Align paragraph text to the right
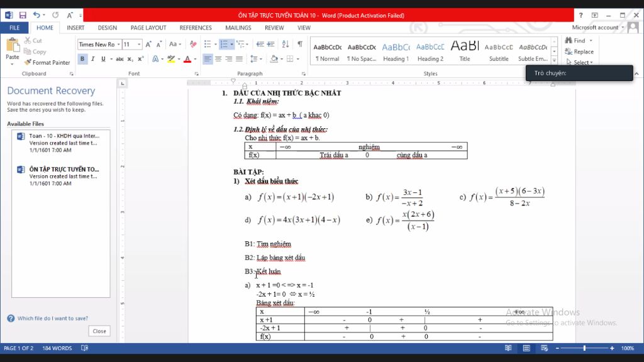Image resolution: width=644 pixels, height=362 pixels. 229,59
